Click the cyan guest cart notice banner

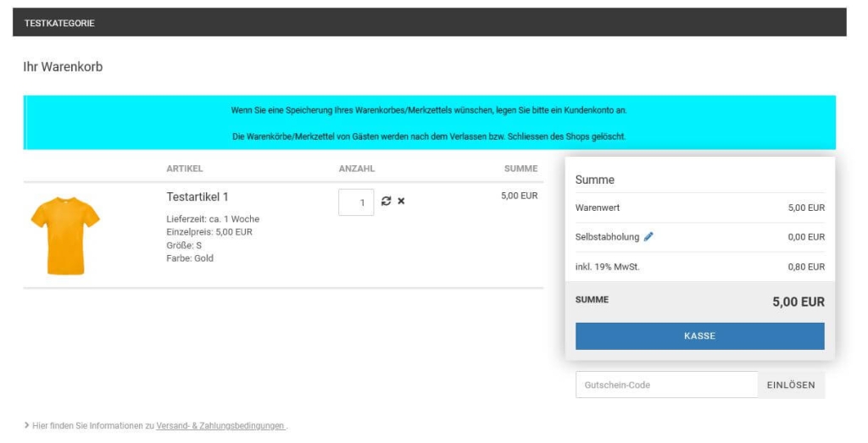pyautogui.click(x=429, y=123)
